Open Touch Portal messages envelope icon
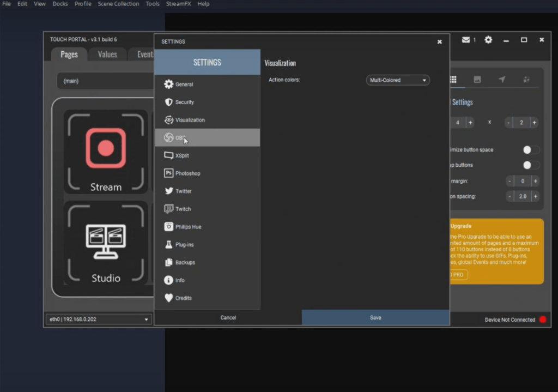558x392 pixels. 466,40
